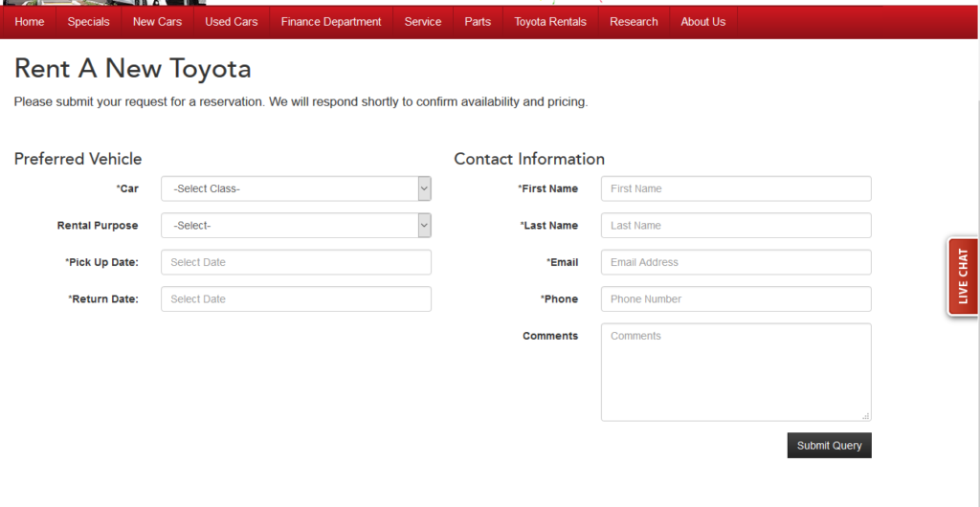The image size is (980, 507).
Task: Click the Car dropdown arrow
Action: tap(424, 188)
